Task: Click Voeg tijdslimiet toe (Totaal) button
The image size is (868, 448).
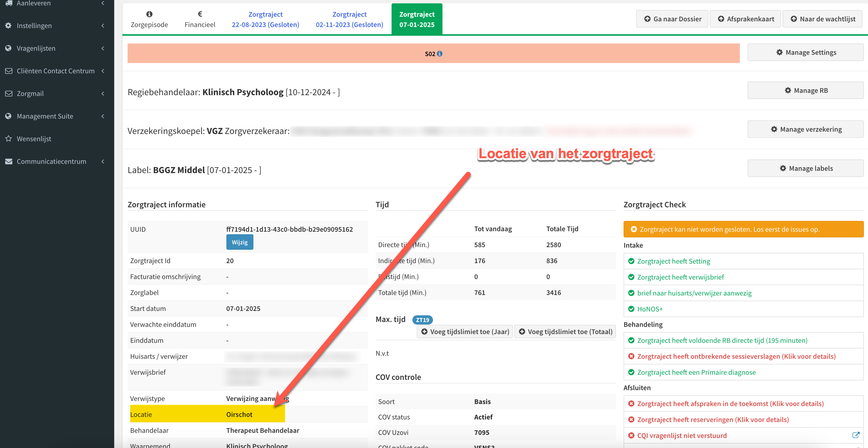Action: pyautogui.click(x=565, y=331)
